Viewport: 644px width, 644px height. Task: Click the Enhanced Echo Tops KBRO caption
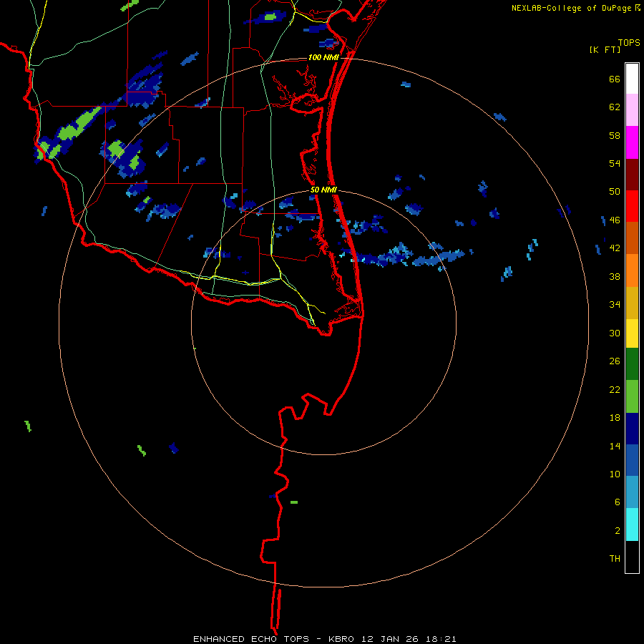[324, 639]
